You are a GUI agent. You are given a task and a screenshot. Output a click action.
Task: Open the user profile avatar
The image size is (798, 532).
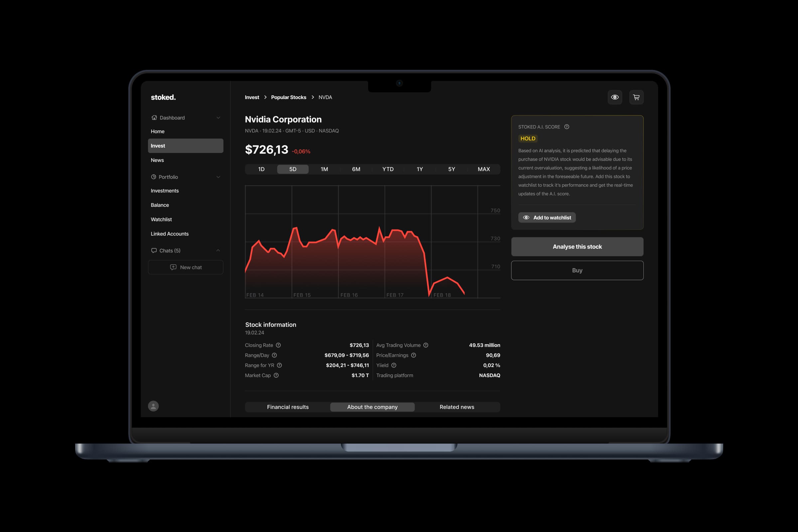(x=153, y=406)
